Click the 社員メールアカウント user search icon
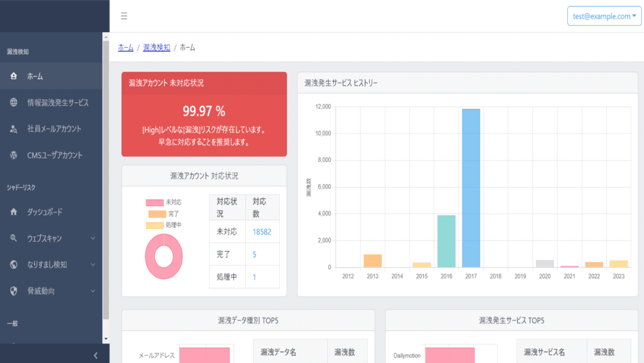This screenshot has height=363, width=644. pyautogui.click(x=14, y=129)
